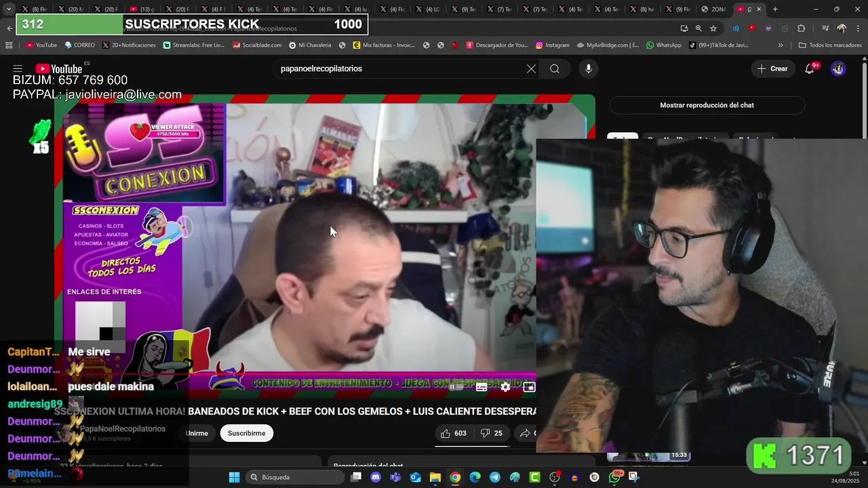This screenshot has height=488, width=868.
Task: Toggle subtitles in the video player
Action: (481, 387)
